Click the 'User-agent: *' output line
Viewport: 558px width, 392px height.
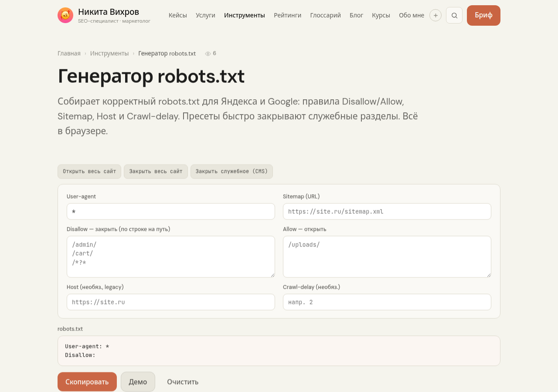(87, 346)
